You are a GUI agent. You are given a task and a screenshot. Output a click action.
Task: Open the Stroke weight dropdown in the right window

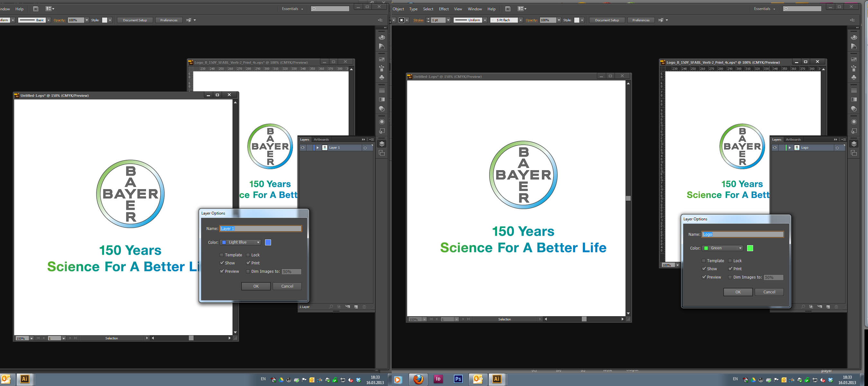(448, 20)
